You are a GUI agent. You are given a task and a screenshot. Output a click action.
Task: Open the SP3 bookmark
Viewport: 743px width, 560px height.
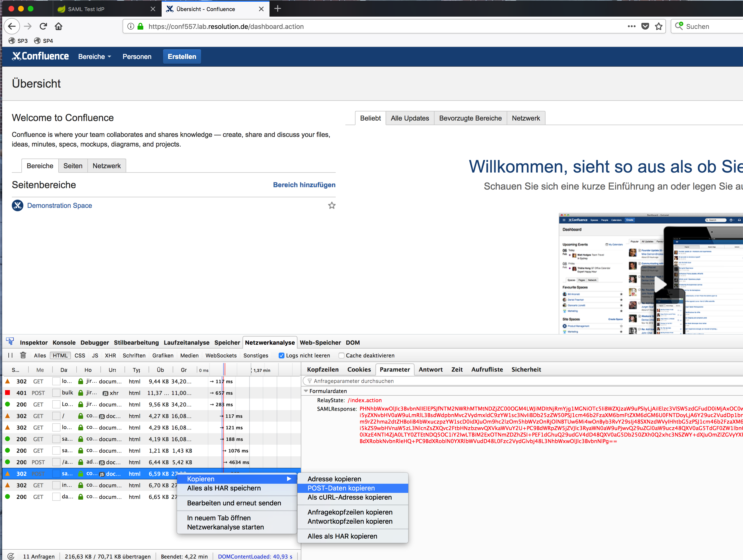tap(18, 41)
